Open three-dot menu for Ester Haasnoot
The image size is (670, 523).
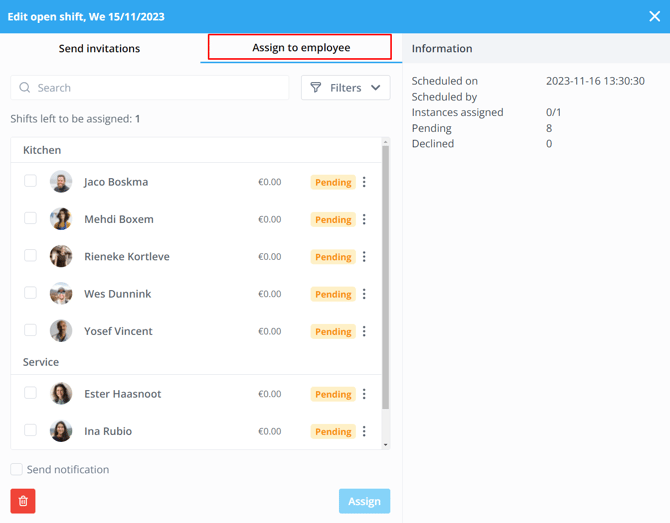click(364, 394)
